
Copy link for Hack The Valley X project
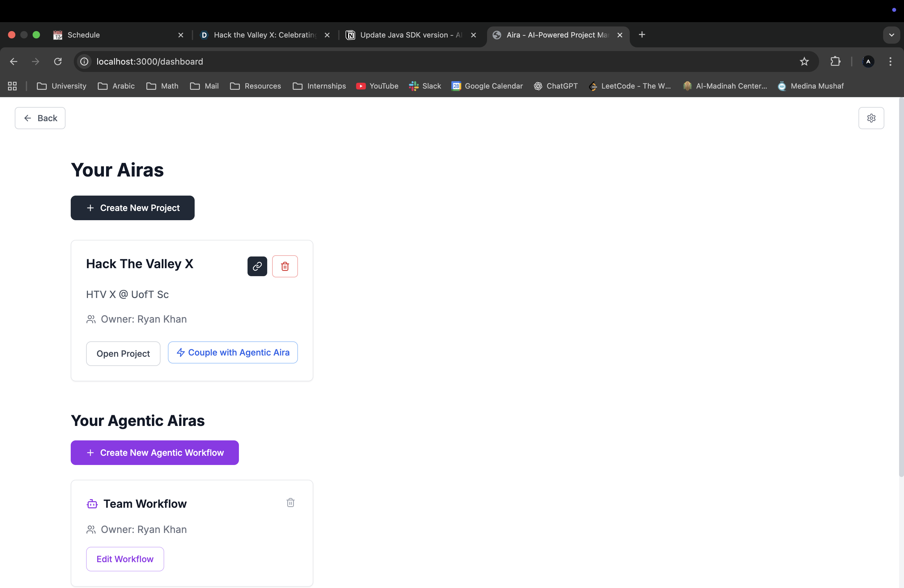point(257,266)
